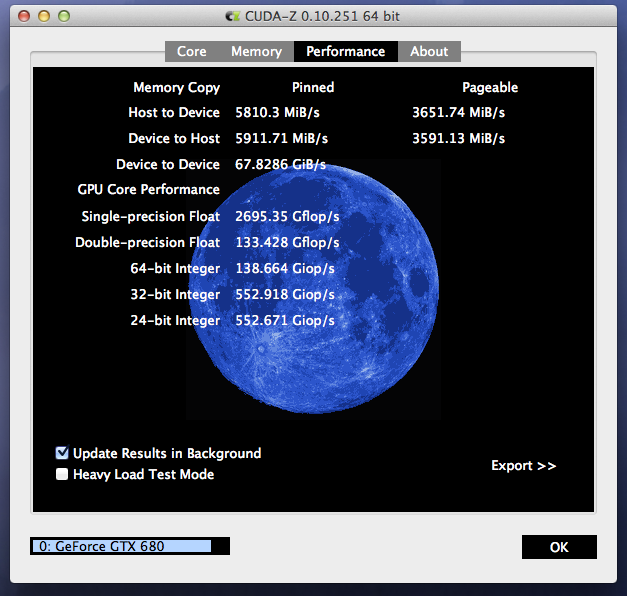Select the 3591.13 MiB/s pageable value
The width and height of the screenshot is (627, 596).
click(458, 138)
